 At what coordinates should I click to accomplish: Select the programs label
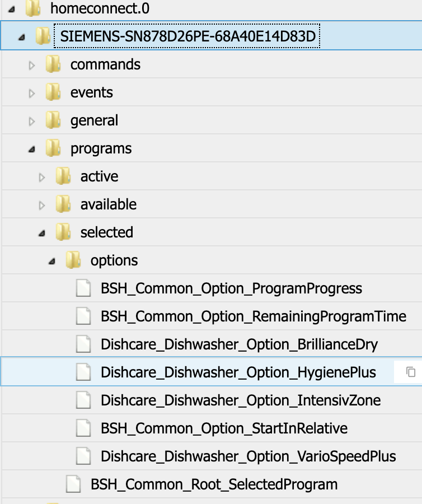point(101,149)
